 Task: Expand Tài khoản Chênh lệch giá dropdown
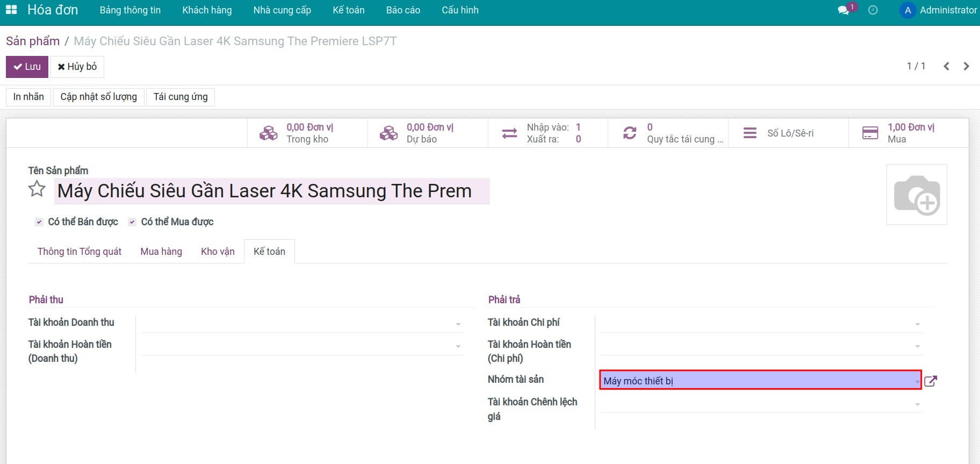click(917, 404)
